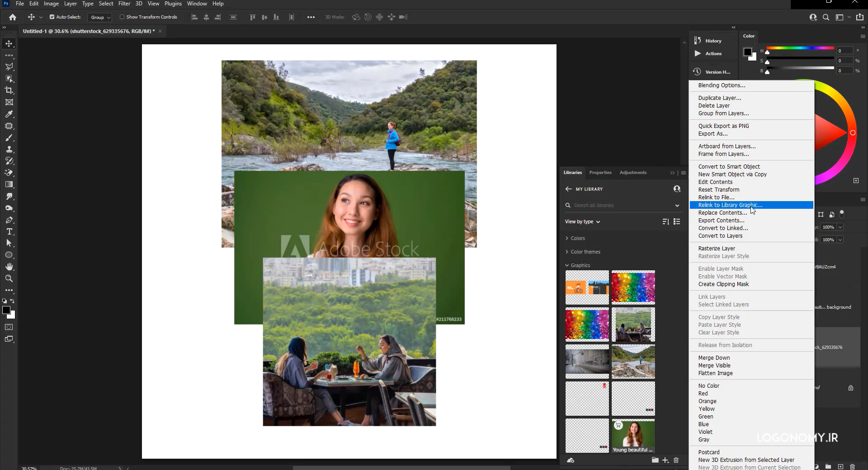The width and height of the screenshot is (868, 470).
Task: Enable Show Transform Controls checkbox
Action: point(122,17)
